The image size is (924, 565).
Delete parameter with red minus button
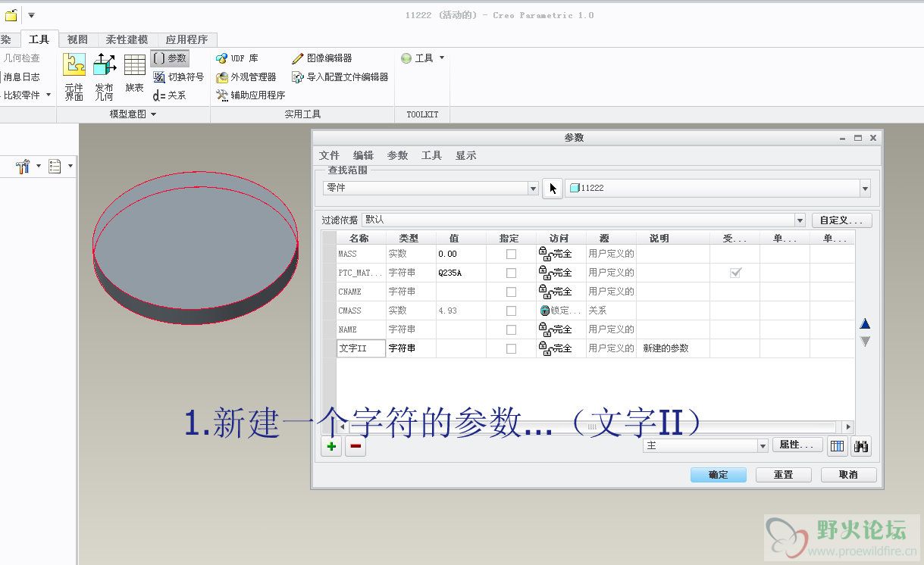(356, 446)
